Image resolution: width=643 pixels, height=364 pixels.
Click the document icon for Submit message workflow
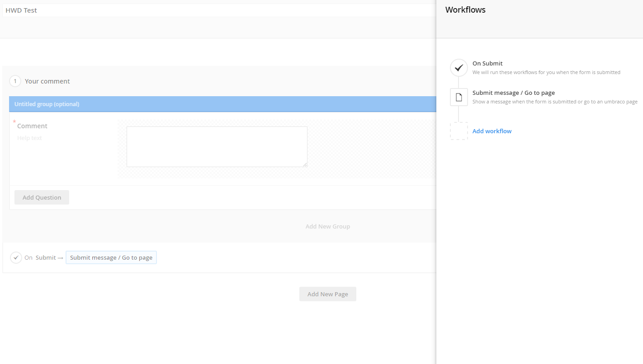click(x=459, y=97)
